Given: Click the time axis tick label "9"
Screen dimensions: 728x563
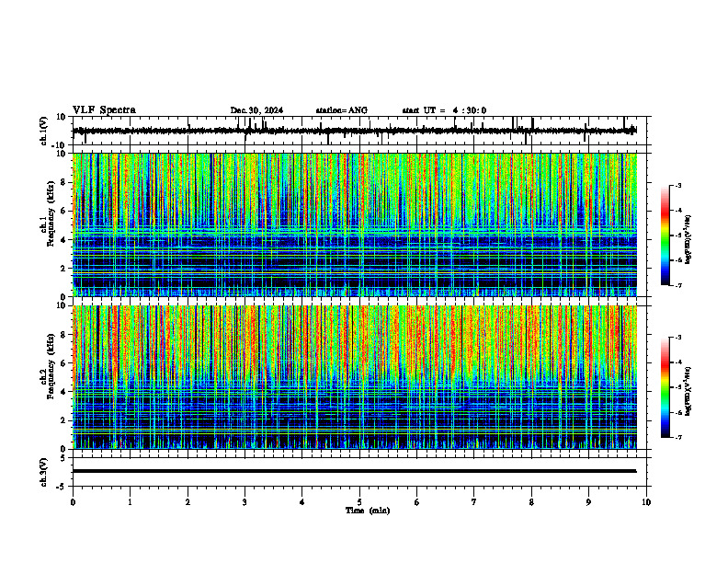Looking at the screenshot, I should 588,502.
